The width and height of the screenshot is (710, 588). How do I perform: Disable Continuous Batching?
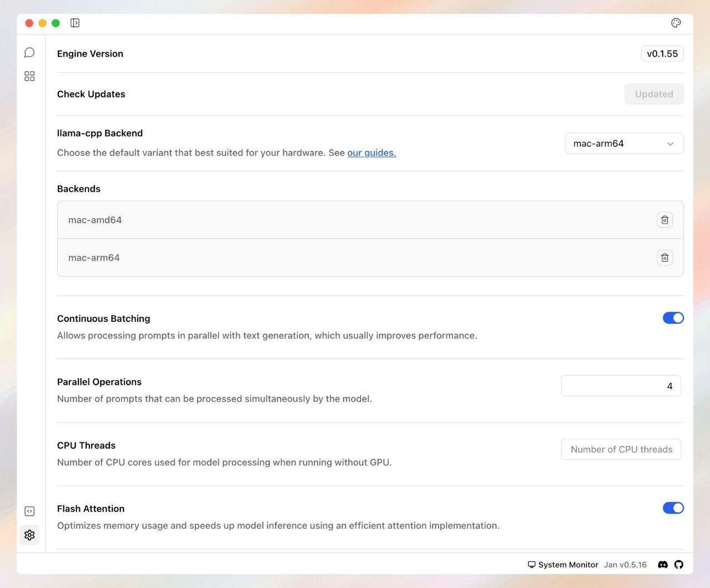pos(673,317)
